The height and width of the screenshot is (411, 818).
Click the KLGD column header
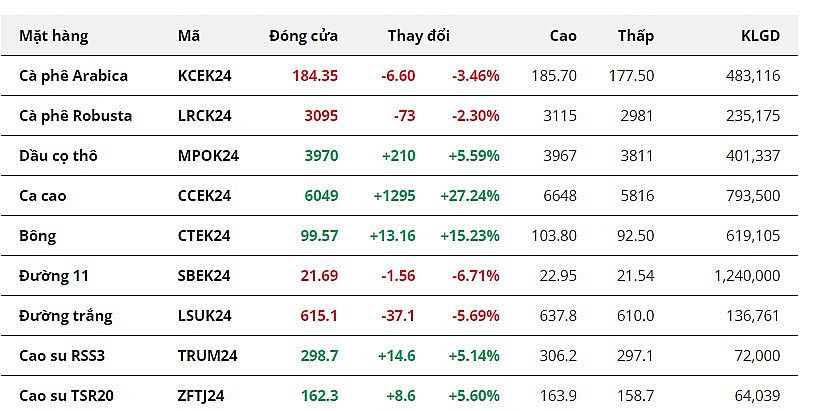[x=760, y=36]
